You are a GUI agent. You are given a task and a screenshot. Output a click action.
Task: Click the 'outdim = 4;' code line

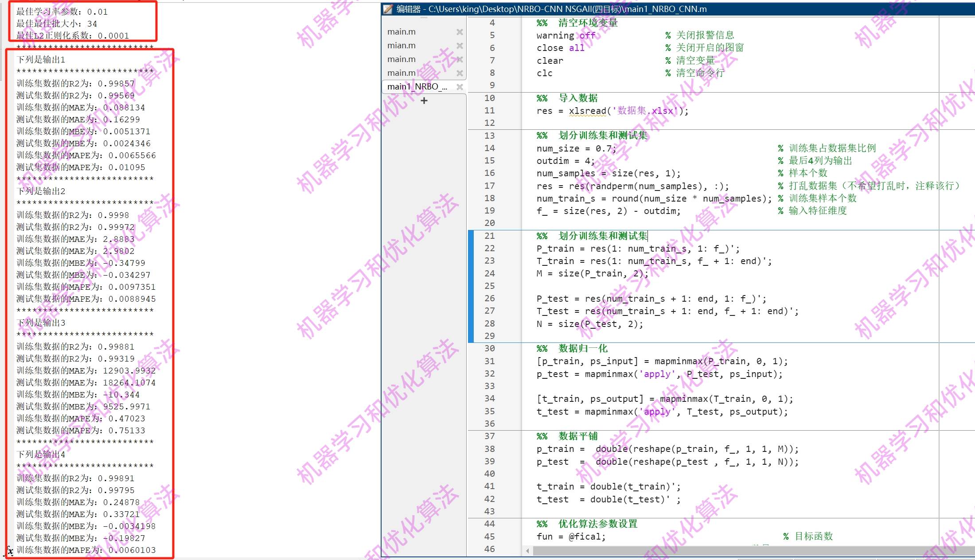coord(565,161)
